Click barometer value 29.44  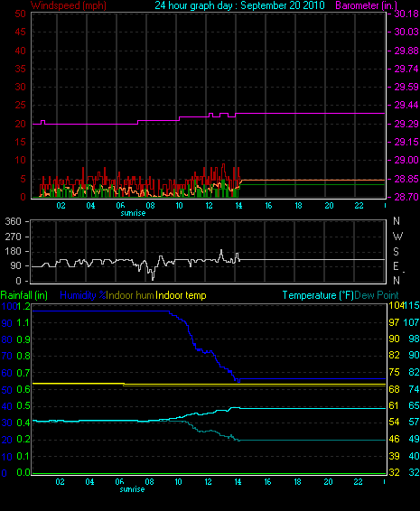click(406, 105)
